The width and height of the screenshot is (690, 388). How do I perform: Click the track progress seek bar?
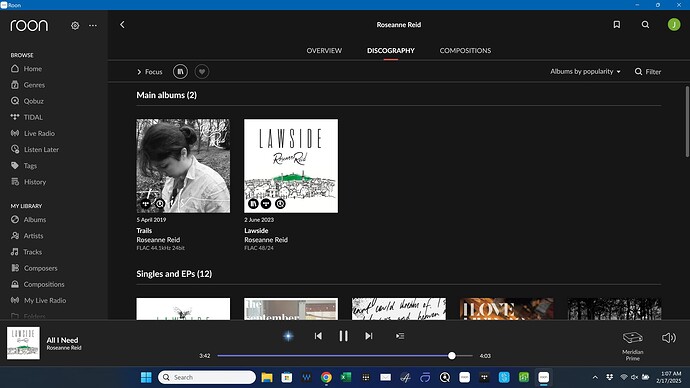coord(345,355)
